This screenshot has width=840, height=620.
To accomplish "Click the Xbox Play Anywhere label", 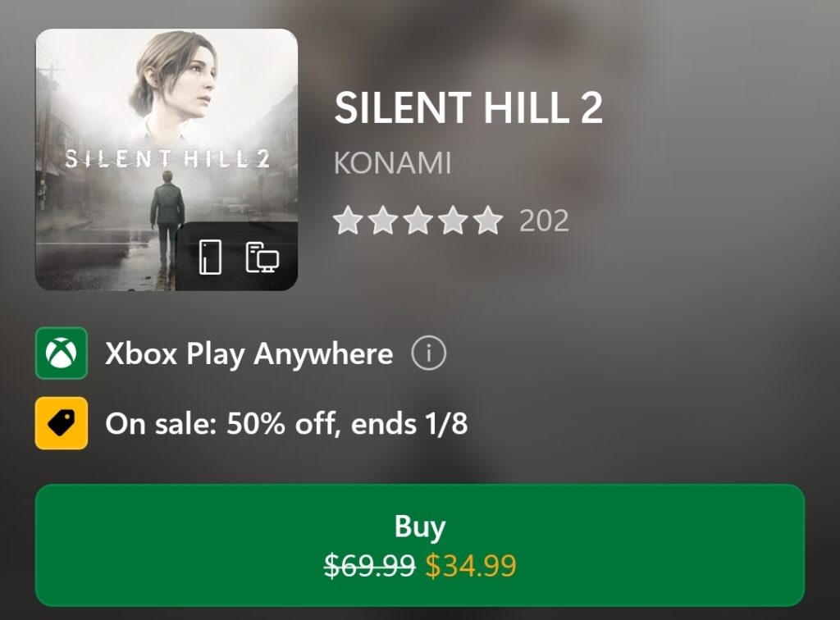I will tap(249, 354).
